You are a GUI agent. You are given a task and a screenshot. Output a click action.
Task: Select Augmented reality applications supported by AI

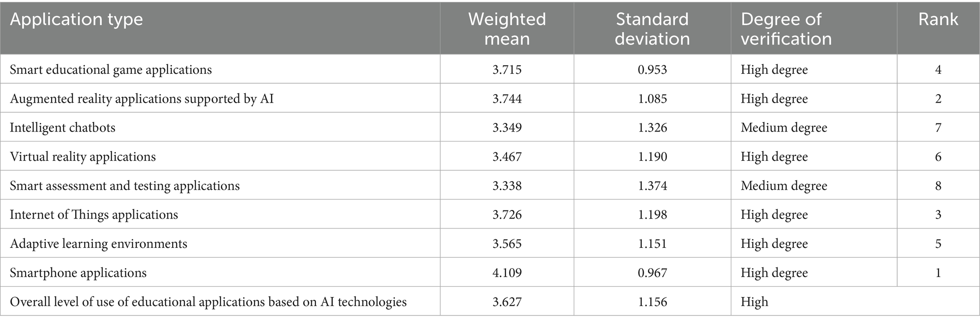[x=142, y=99]
